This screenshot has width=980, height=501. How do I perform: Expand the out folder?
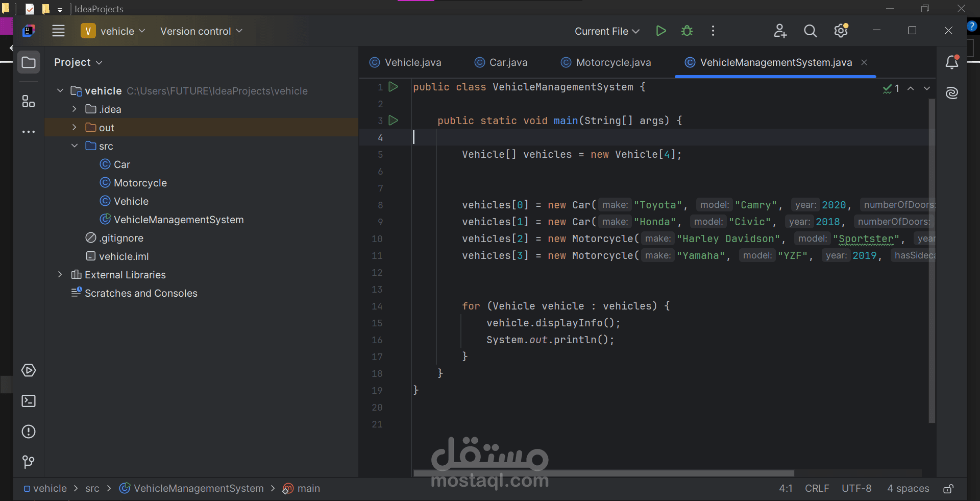point(75,127)
